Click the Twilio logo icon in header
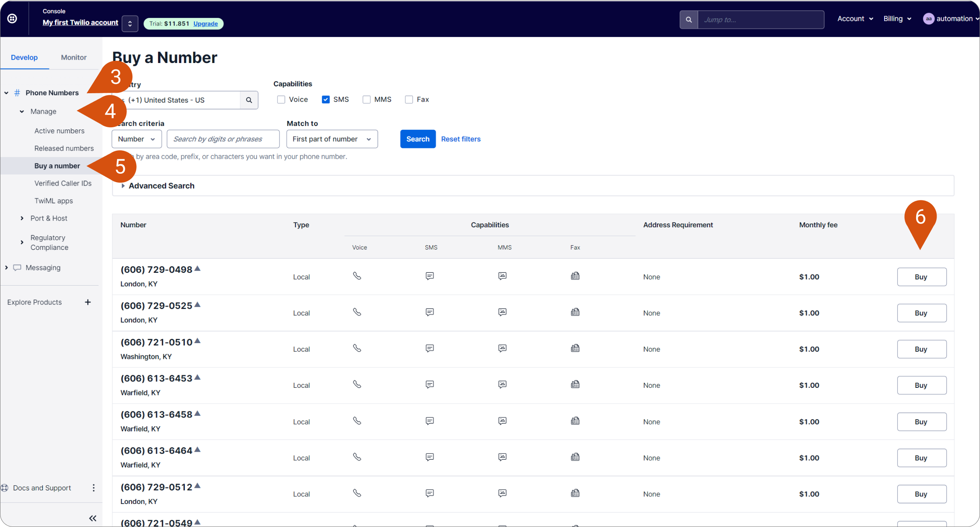This screenshot has width=980, height=527. point(12,18)
